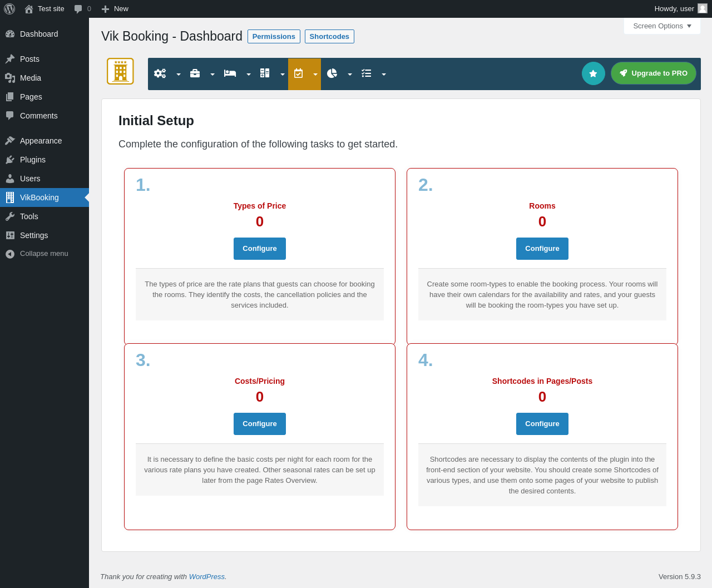This screenshot has width=712, height=588.
Task: Open the Users menu item
Action: (x=44, y=179)
